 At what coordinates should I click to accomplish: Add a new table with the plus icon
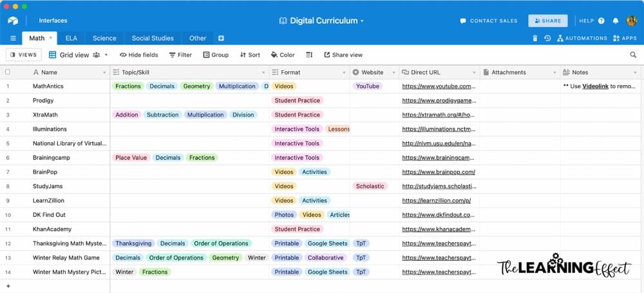(x=221, y=38)
